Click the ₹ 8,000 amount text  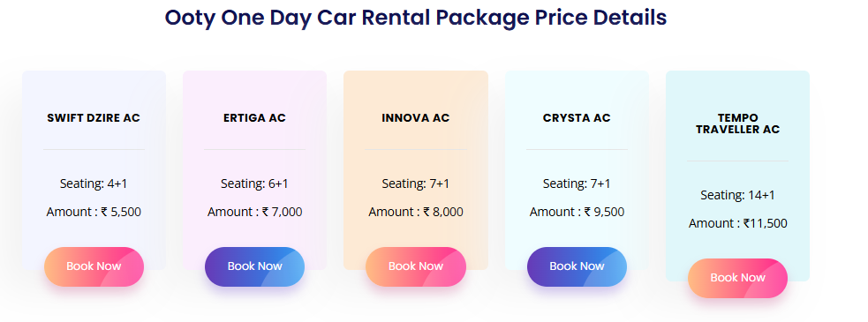click(x=443, y=212)
